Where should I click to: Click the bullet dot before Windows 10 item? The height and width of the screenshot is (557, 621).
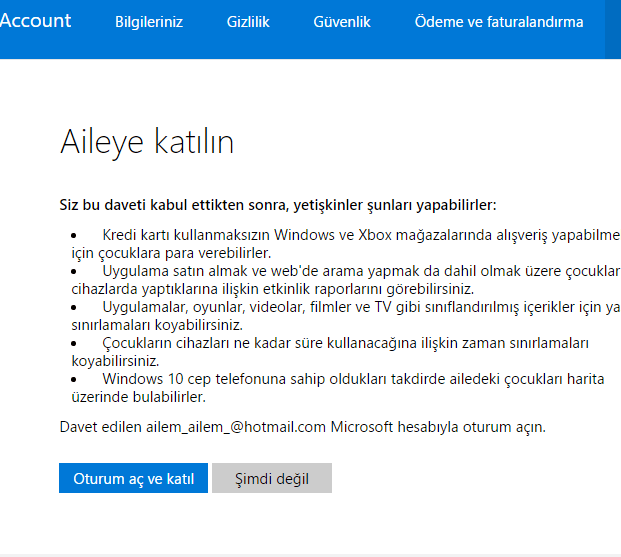[x=74, y=380]
